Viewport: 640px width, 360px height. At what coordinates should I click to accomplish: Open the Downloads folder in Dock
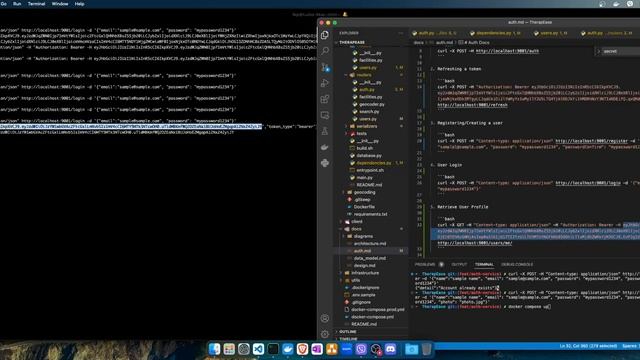coord(411,349)
